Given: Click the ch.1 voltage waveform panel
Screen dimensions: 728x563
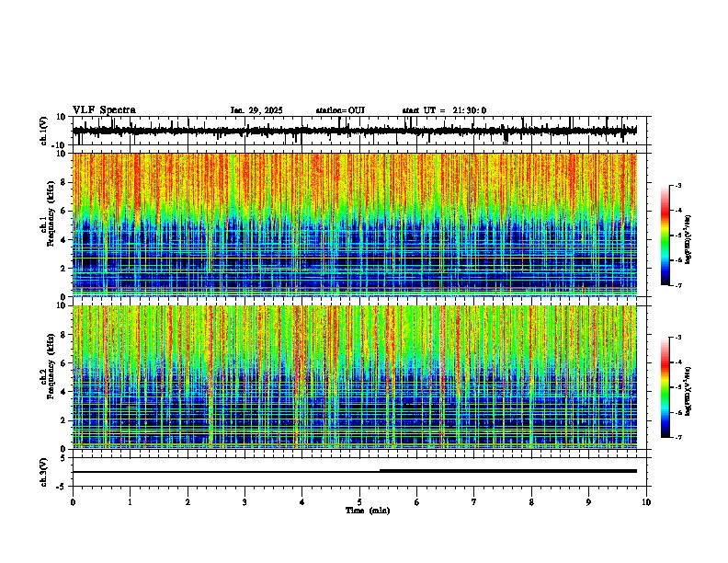Looking at the screenshot, I should pyautogui.click(x=359, y=131).
